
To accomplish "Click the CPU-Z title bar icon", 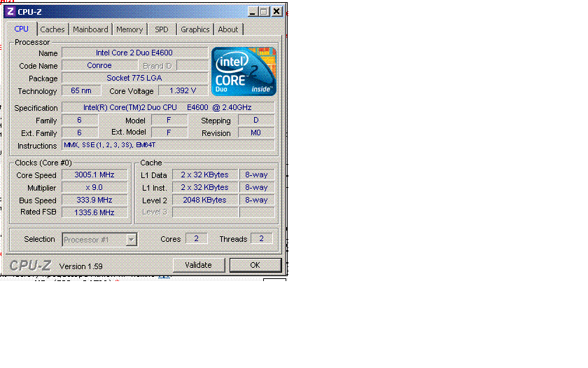I will point(10,12).
